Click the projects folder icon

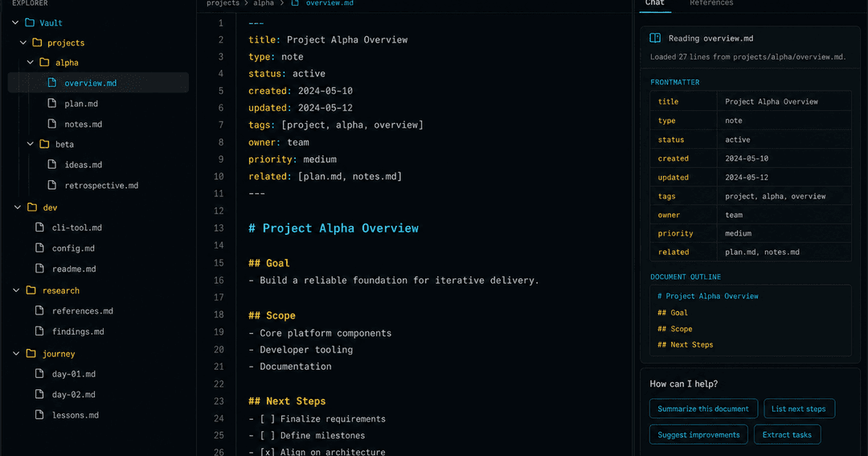(x=38, y=43)
